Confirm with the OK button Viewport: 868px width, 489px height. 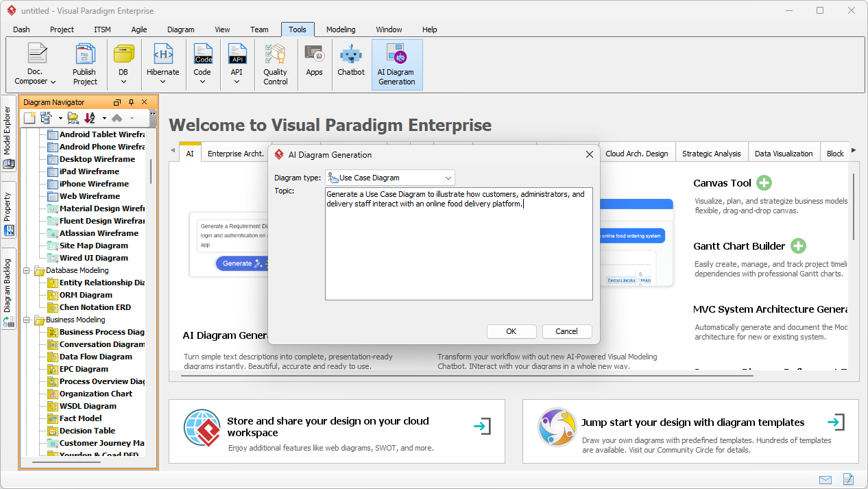[x=511, y=331]
